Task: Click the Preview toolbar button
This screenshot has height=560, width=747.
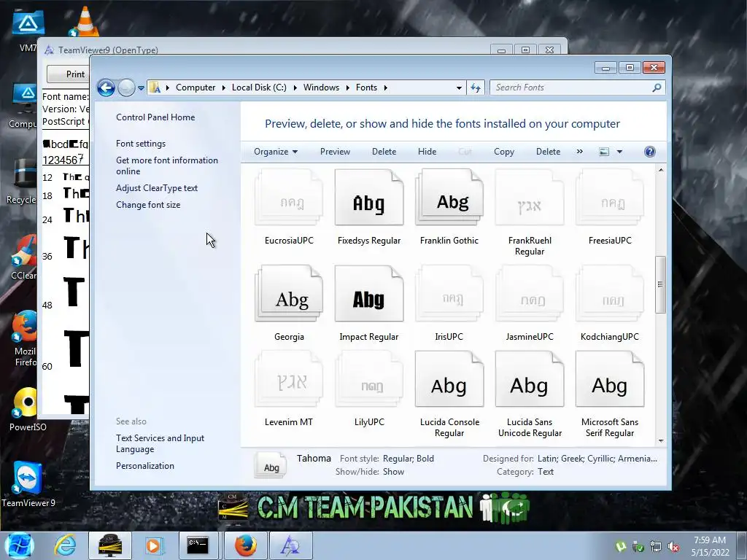Action: click(x=335, y=152)
